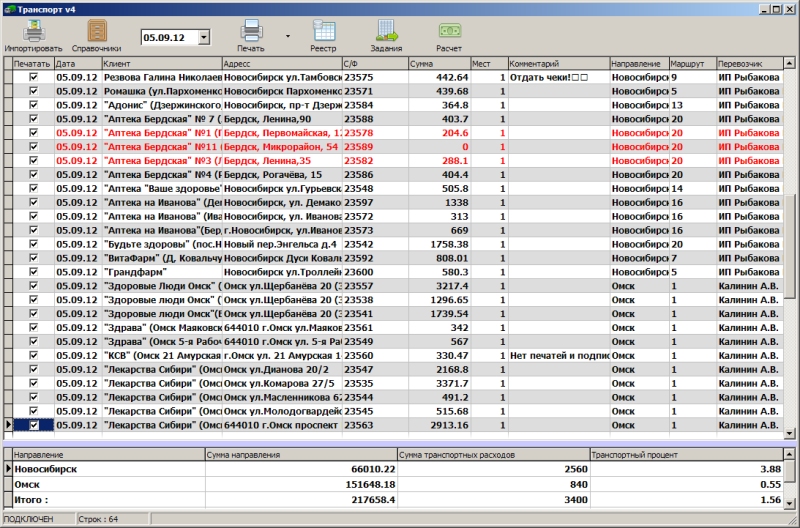Select the Итого : summary row
Image resolution: width=800 pixels, height=528 pixels.
[398, 499]
